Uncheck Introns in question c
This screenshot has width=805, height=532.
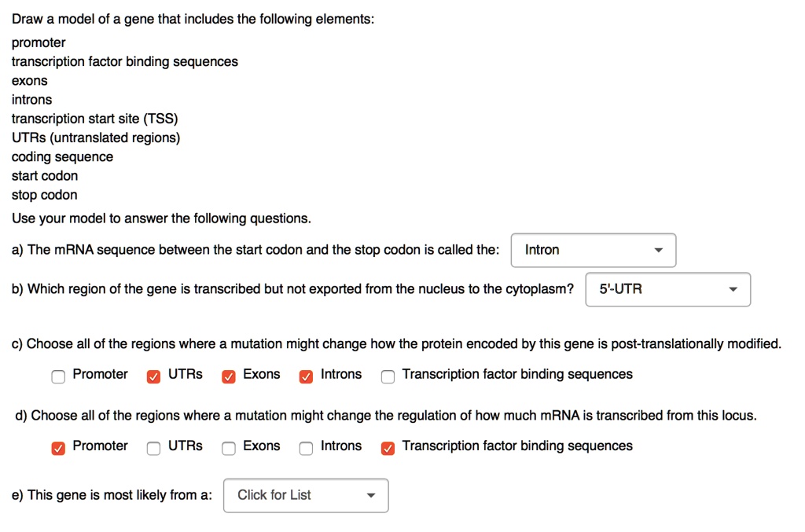point(306,376)
